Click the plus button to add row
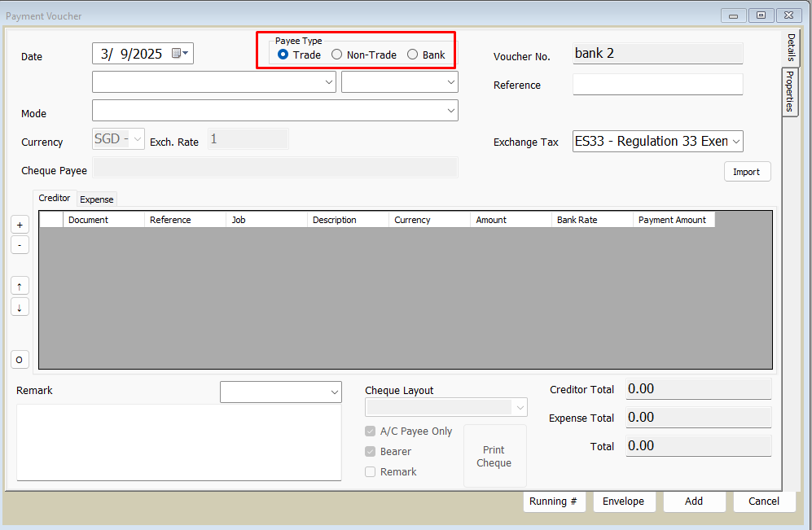 [x=20, y=225]
